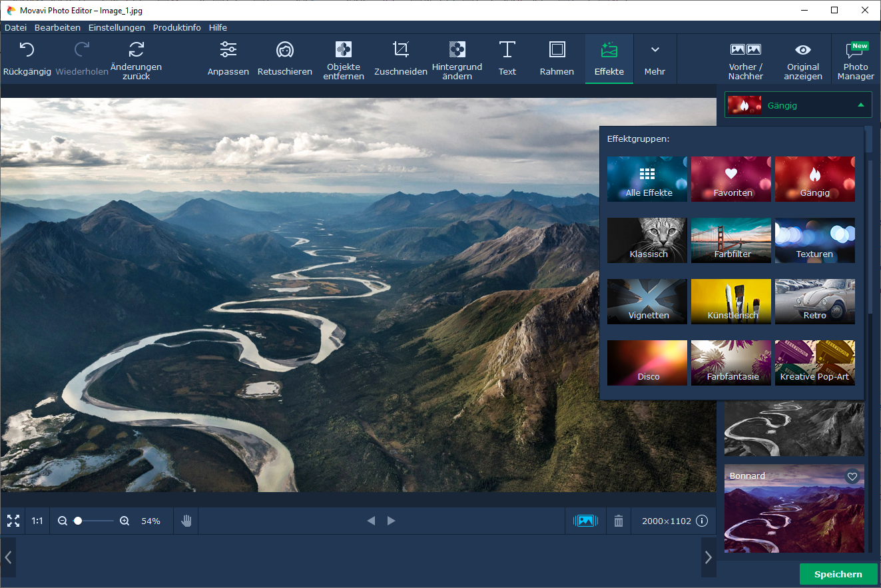Select the Objekte entfernen tool
881x588 pixels.
[x=344, y=58]
